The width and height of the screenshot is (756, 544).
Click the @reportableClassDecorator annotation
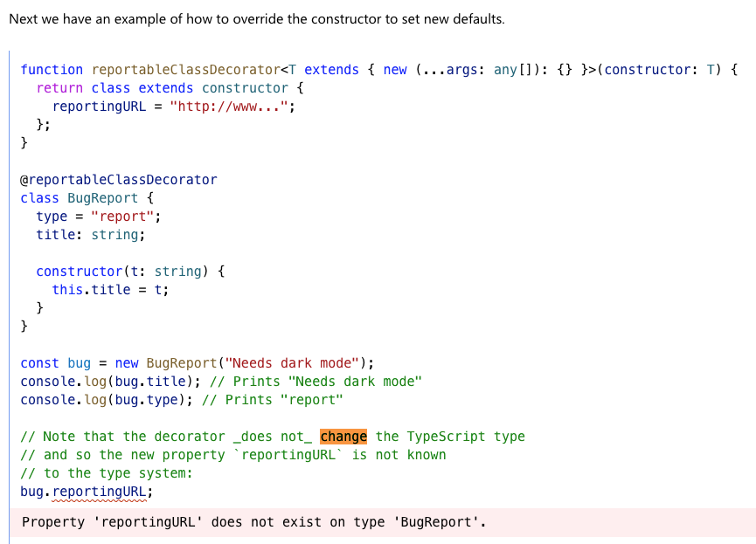pos(117,179)
